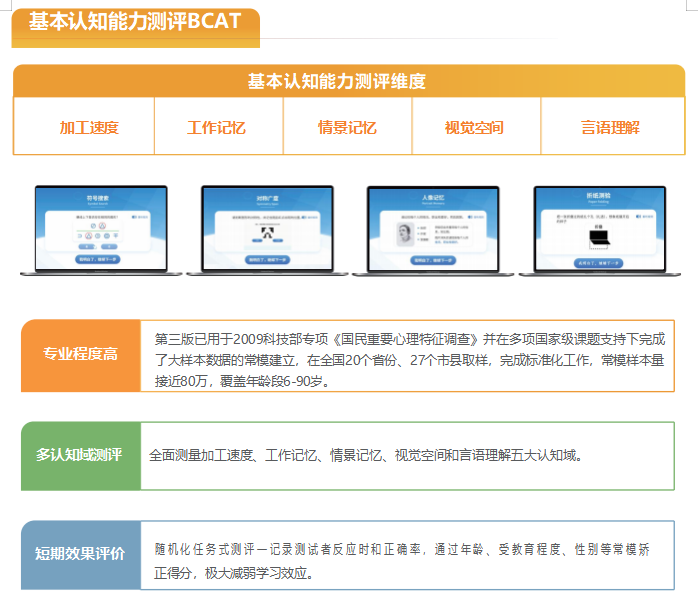
Task: Select the 工作记忆 dimension tab
Action: point(216,127)
